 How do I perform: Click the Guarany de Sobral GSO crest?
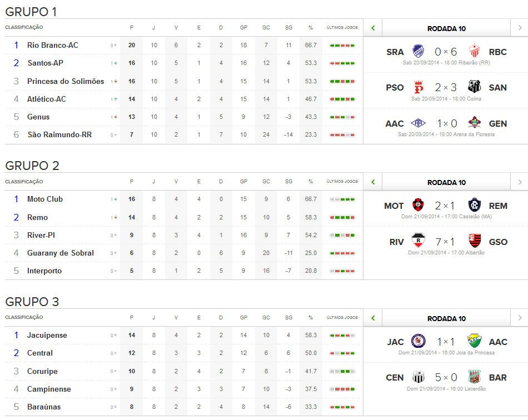(x=475, y=242)
